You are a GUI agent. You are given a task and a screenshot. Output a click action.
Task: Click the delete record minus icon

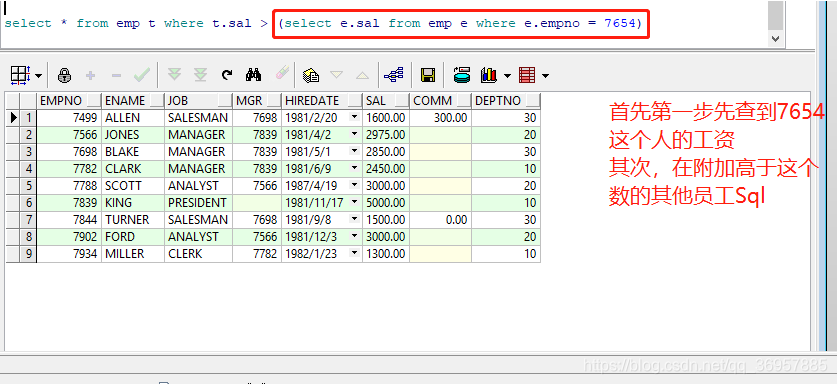point(116,76)
